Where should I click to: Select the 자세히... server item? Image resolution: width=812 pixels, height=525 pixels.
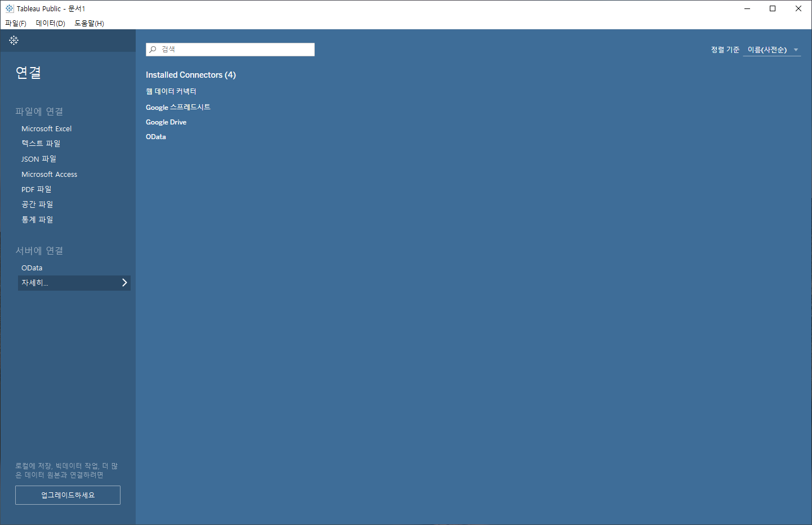[x=74, y=283]
